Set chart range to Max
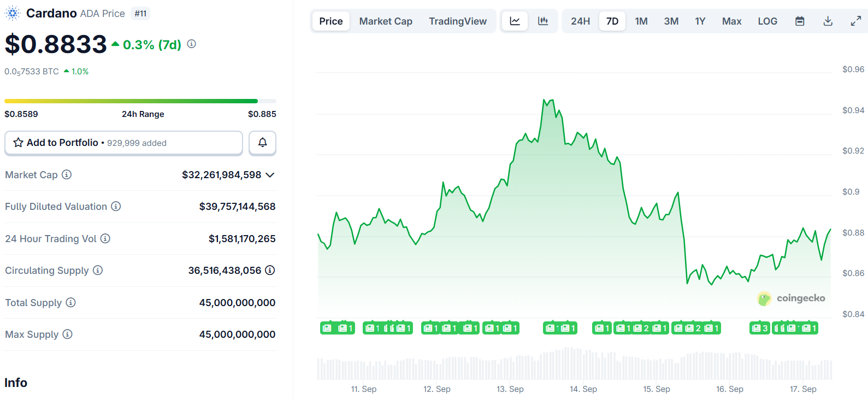 click(x=731, y=21)
